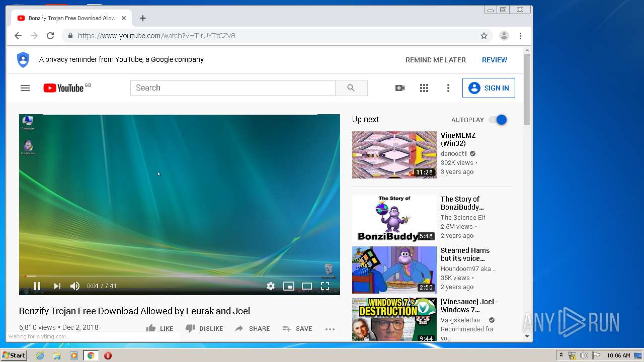Close the Bonzify Trojan tab
The height and width of the screenshot is (362, 644).
124,18
